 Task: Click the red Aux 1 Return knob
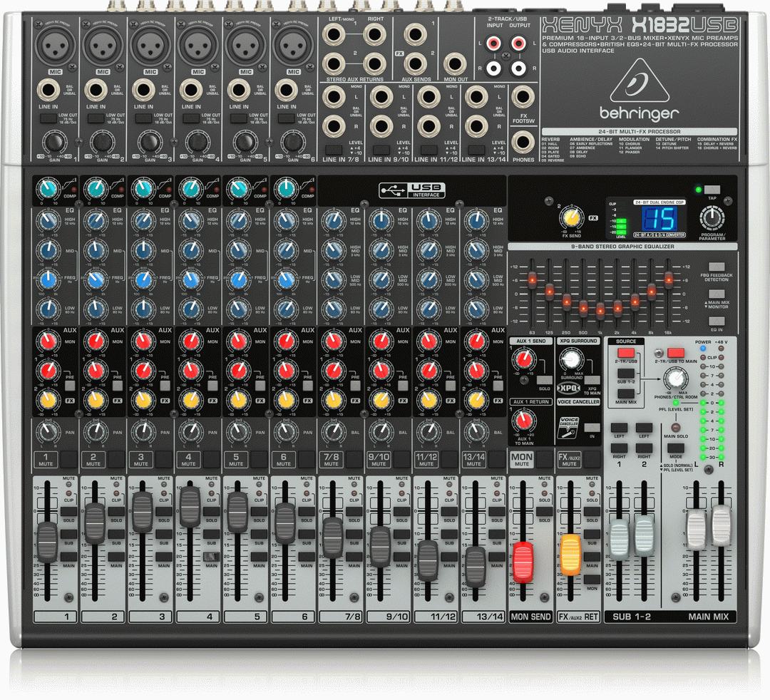pyautogui.click(x=523, y=420)
